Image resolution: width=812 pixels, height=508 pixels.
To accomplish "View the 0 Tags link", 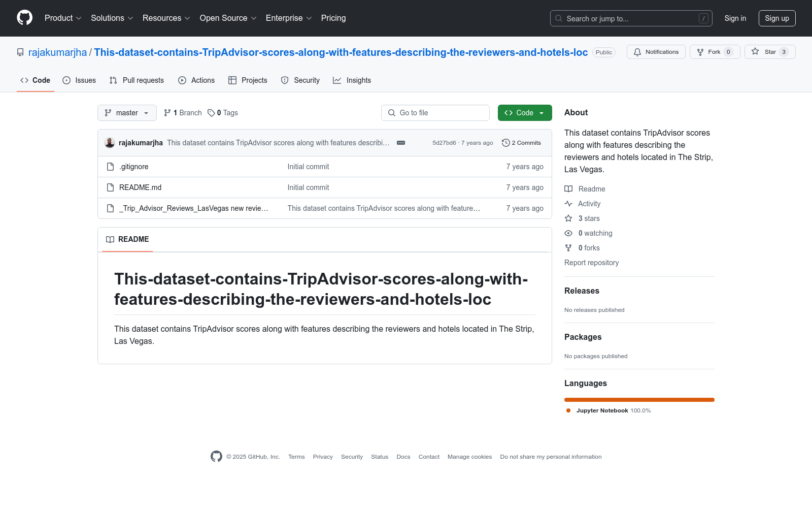I will pyautogui.click(x=223, y=113).
